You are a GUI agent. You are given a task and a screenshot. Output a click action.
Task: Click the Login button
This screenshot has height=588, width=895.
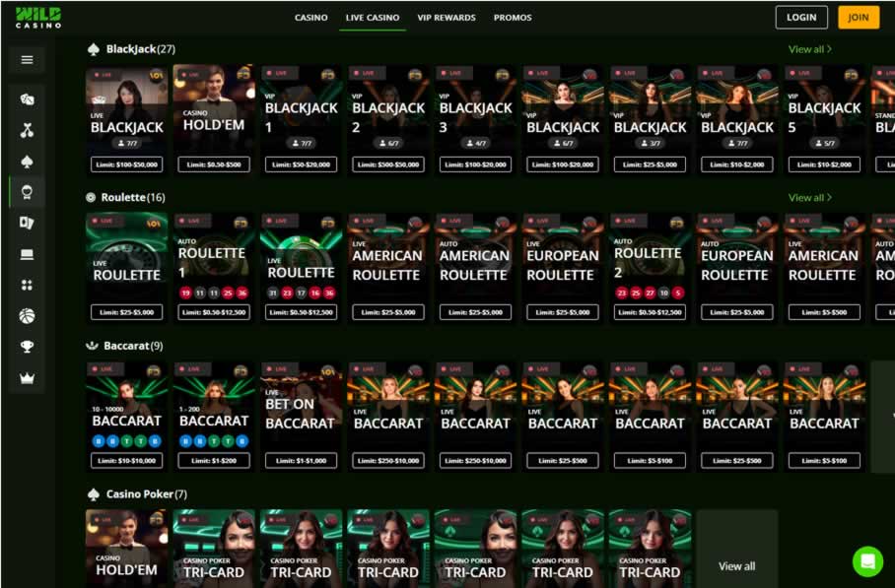tap(801, 17)
